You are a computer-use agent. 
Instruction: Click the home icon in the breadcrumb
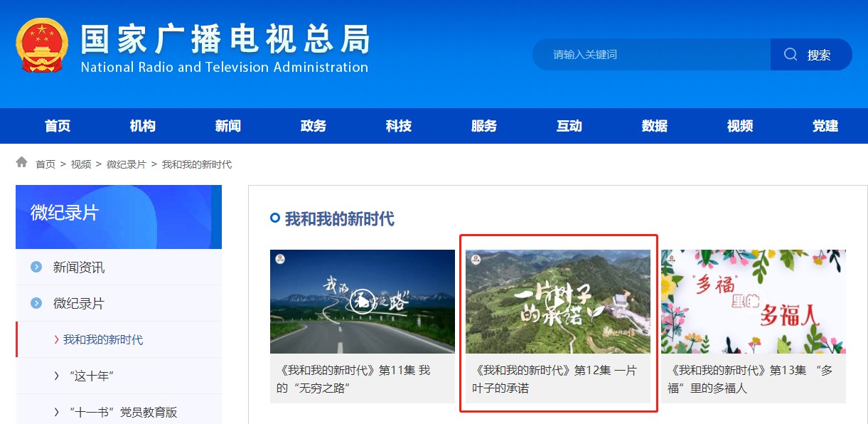click(22, 162)
